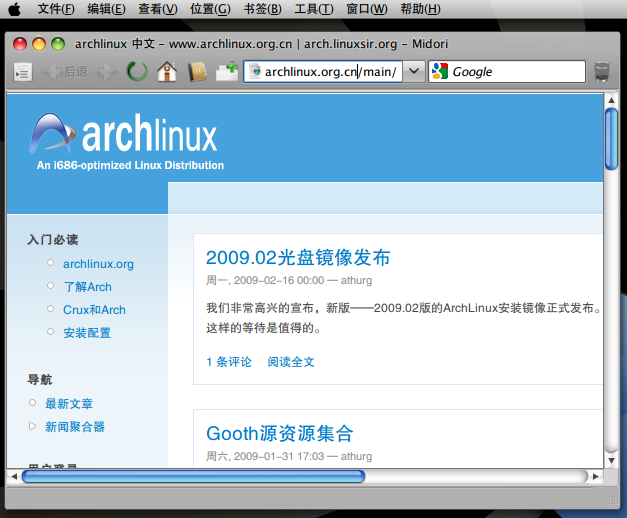Open the 位置(G) menu
This screenshot has width=627, height=518.
click(210, 9)
